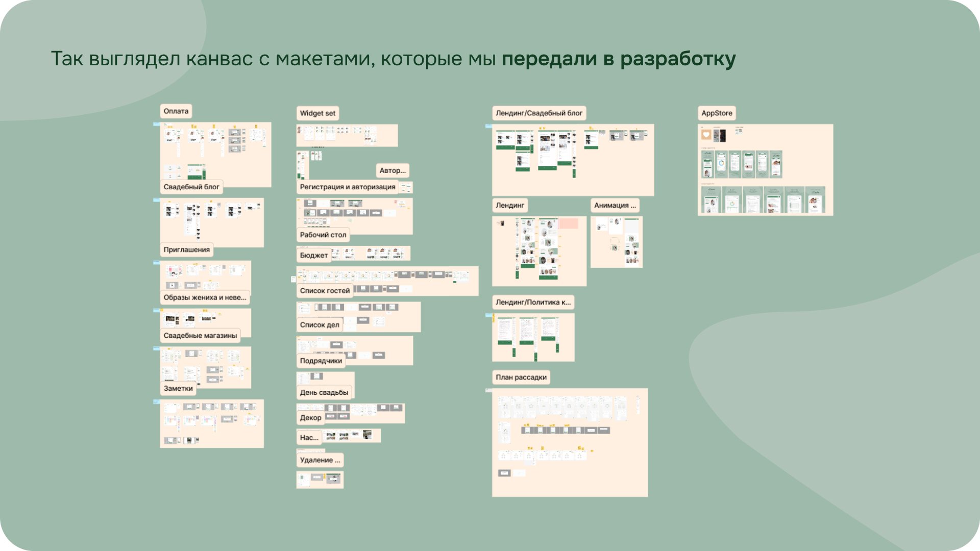Click the 'Оплата' section label

tap(176, 111)
